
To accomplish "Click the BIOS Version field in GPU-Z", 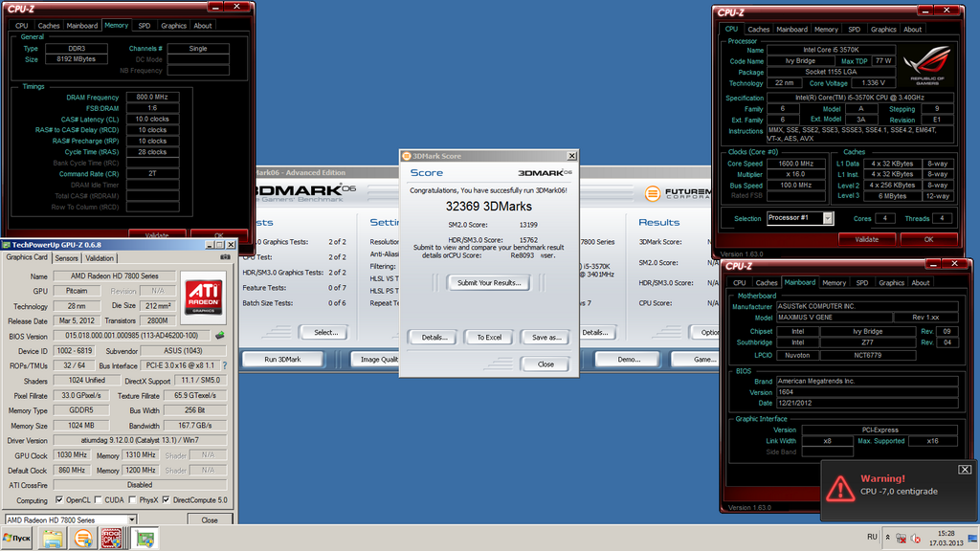I will pos(132,336).
